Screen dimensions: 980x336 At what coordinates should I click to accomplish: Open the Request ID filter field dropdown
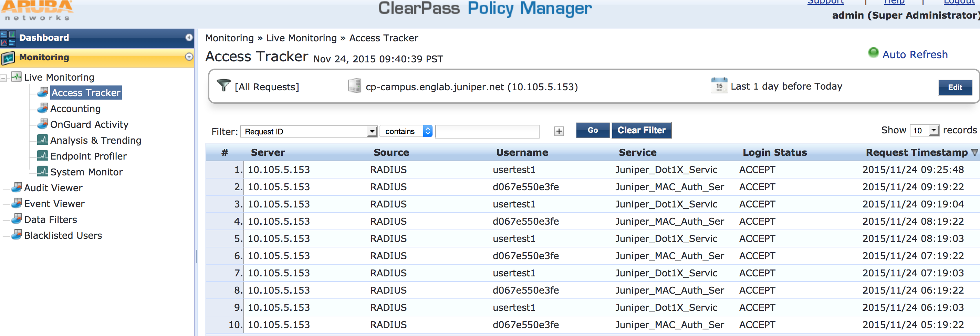tap(372, 131)
